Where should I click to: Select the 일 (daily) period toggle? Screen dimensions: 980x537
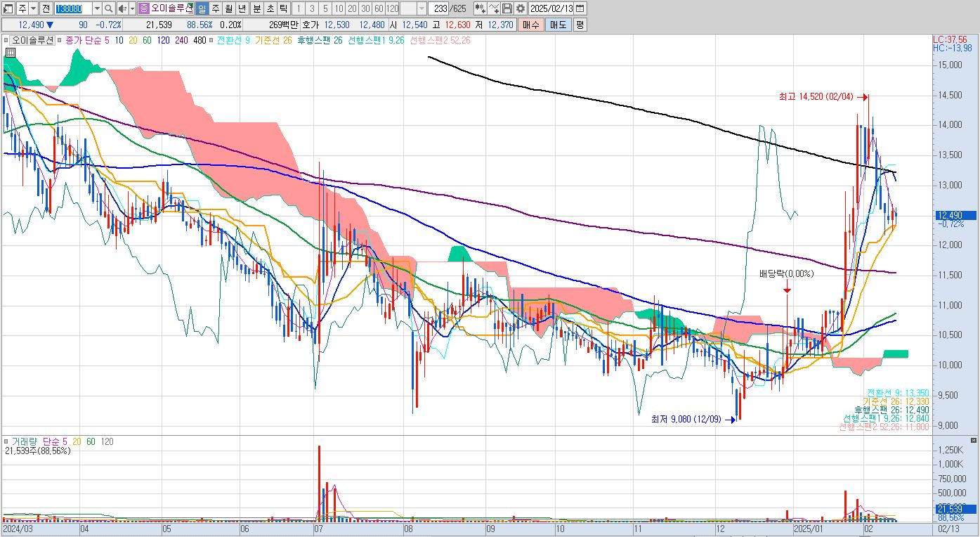point(202,8)
